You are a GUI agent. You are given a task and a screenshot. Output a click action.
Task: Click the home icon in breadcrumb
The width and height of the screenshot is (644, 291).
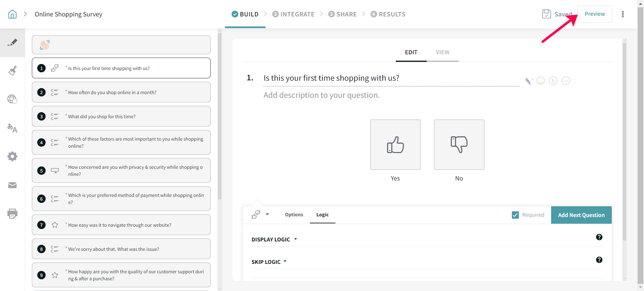[x=12, y=14]
